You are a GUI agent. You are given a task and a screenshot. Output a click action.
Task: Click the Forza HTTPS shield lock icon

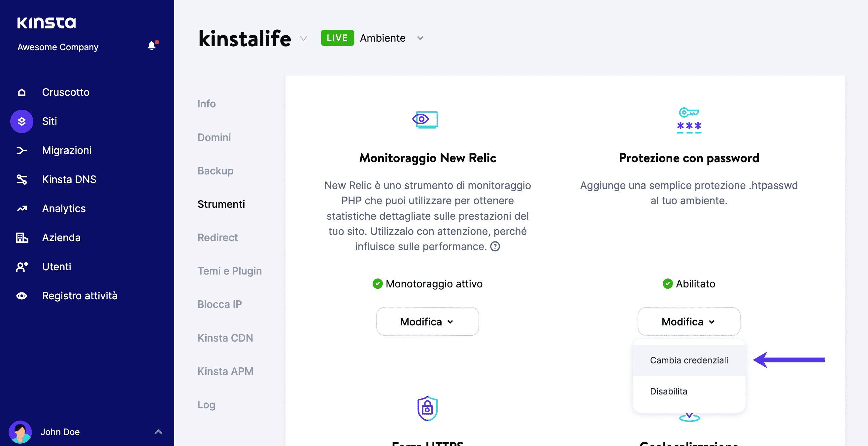(428, 409)
